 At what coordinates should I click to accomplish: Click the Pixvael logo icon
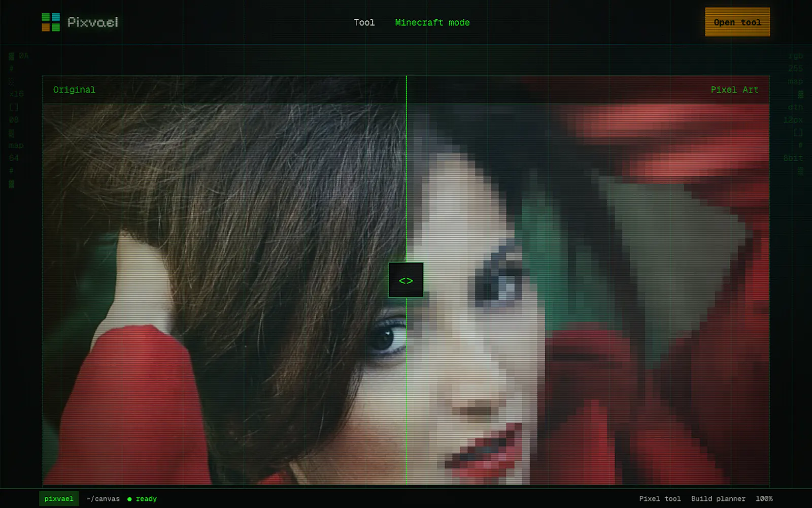pos(51,22)
